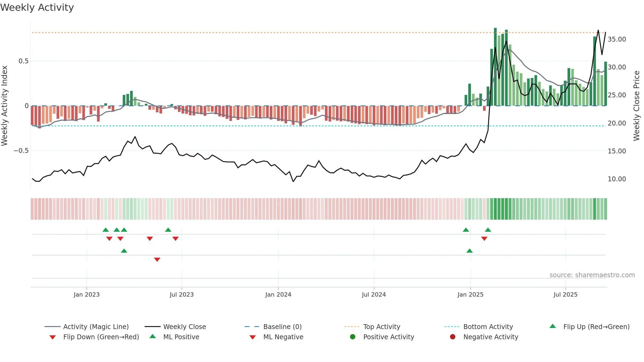Click the Weekly Close Price axis title
Screen dimensions: 644x362
coord(636,106)
